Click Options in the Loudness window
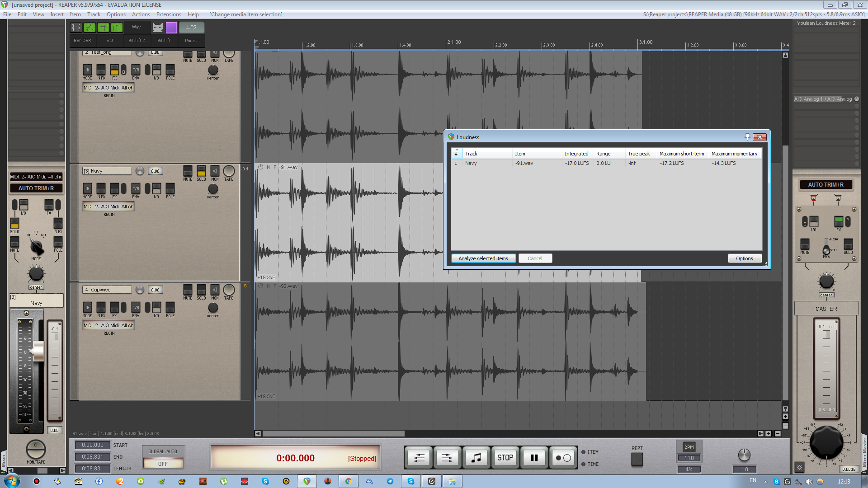 coord(744,258)
